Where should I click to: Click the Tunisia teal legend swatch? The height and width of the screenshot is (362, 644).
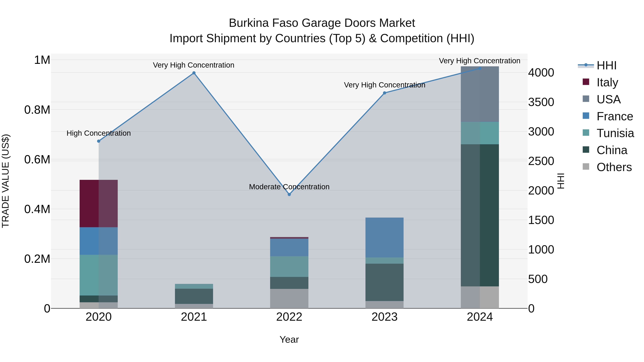point(586,132)
